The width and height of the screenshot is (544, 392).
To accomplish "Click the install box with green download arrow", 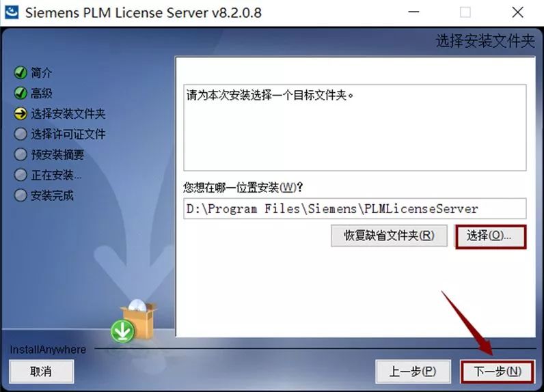I will click(x=133, y=320).
